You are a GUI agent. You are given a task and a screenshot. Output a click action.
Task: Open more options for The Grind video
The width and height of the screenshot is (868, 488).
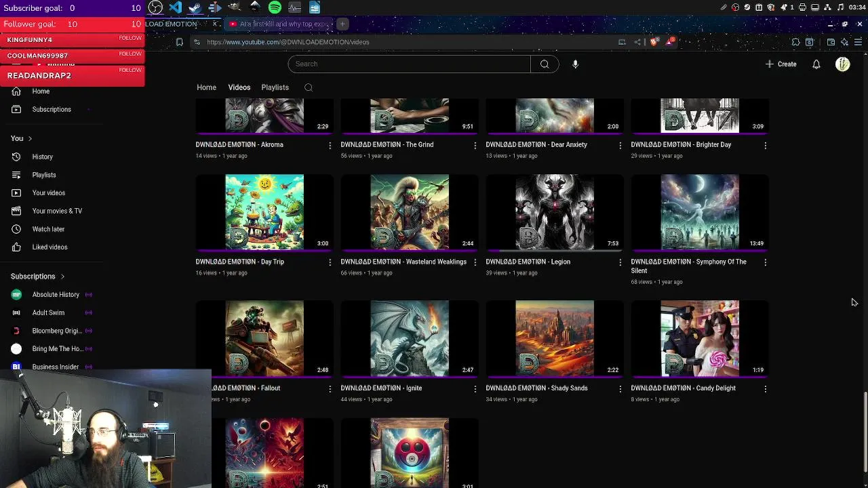pyautogui.click(x=475, y=146)
